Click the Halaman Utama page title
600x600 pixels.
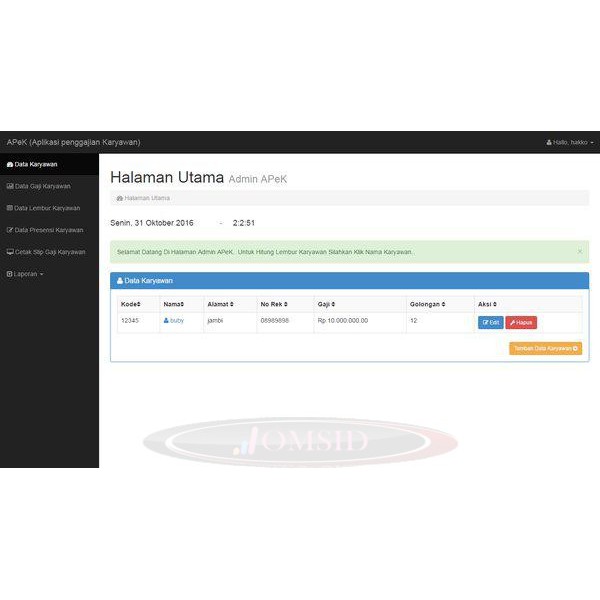(167, 178)
